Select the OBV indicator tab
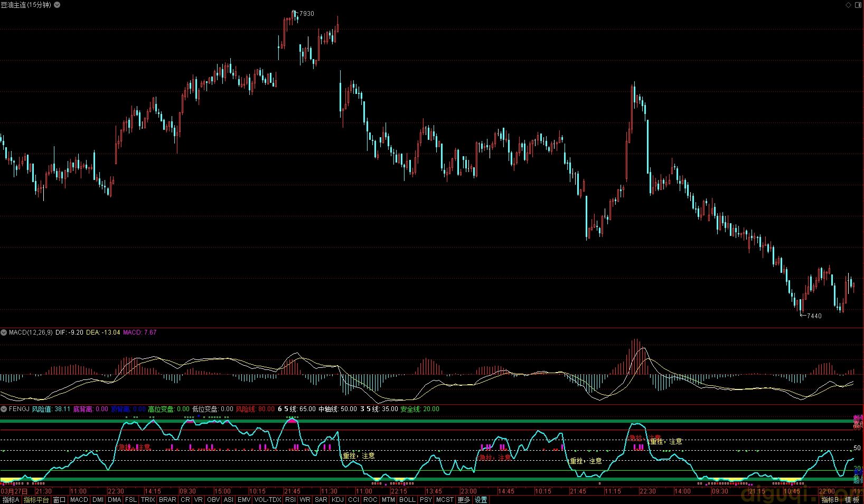 click(214, 500)
